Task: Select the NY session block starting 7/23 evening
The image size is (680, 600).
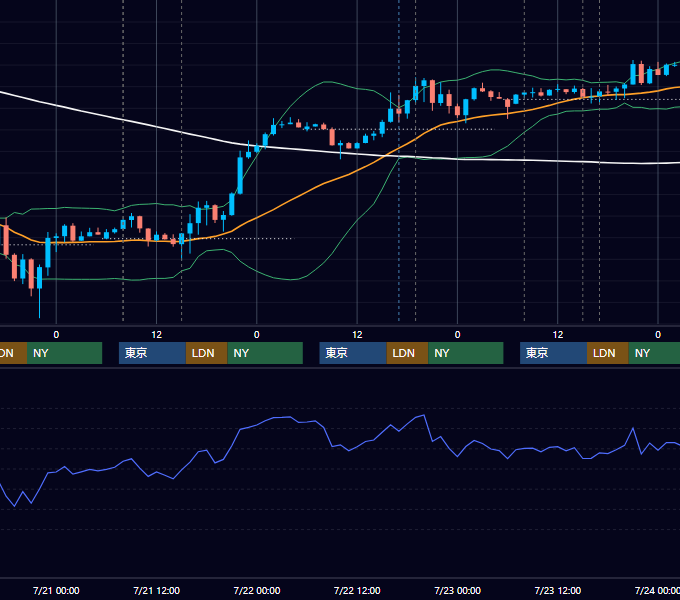Action: pyautogui.click(x=654, y=353)
